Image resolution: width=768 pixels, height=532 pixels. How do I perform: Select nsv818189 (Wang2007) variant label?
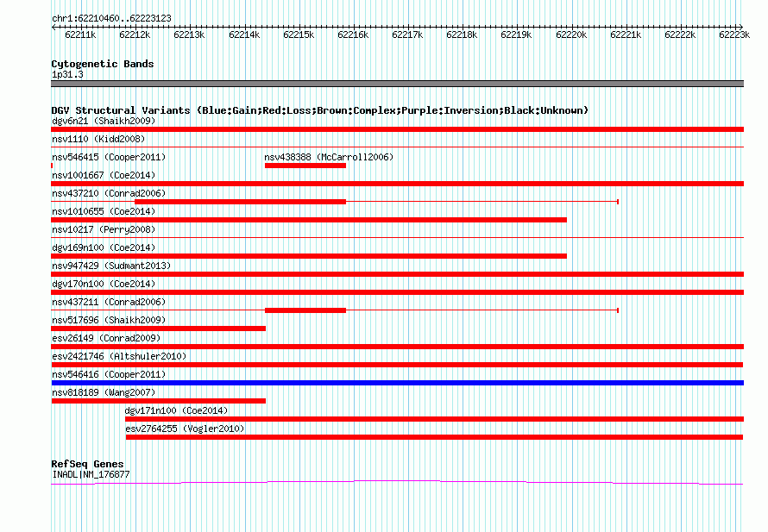(104, 392)
